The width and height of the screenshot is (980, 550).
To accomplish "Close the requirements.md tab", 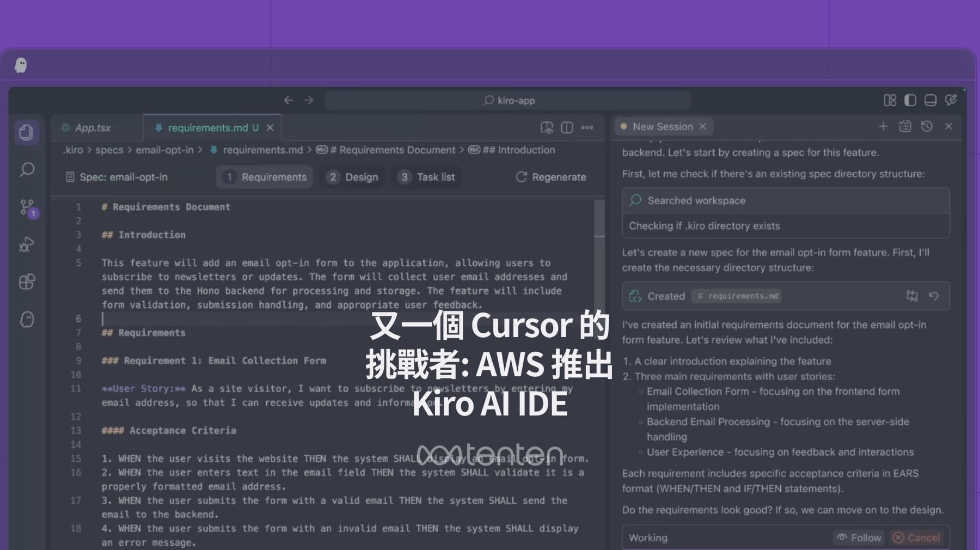I will (270, 127).
